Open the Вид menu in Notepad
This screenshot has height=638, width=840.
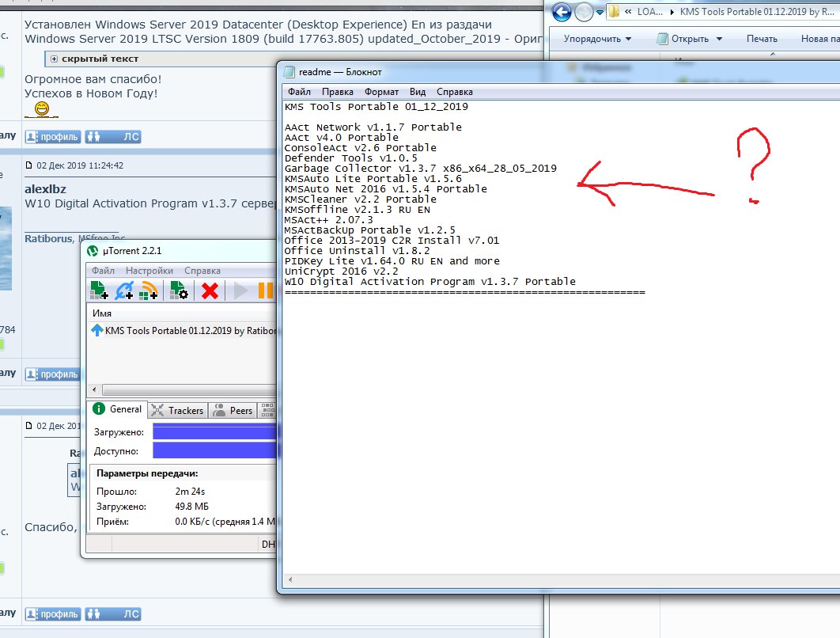(x=418, y=92)
